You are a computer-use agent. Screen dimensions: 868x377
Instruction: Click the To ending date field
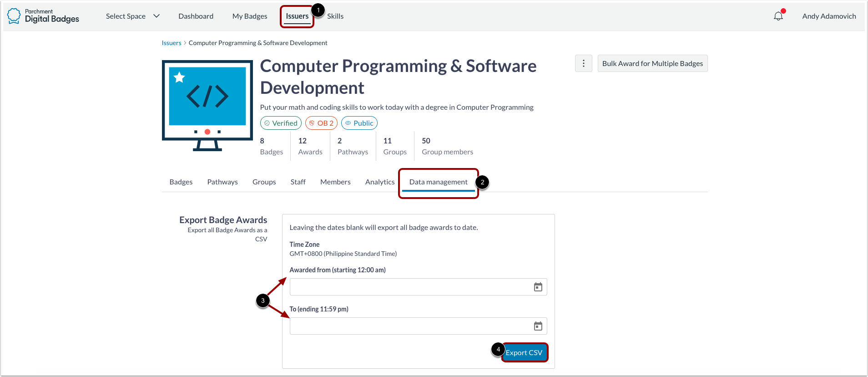click(418, 326)
